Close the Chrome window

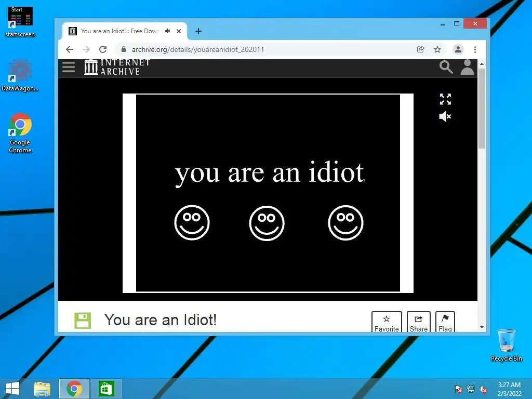[x=475, y=24]
